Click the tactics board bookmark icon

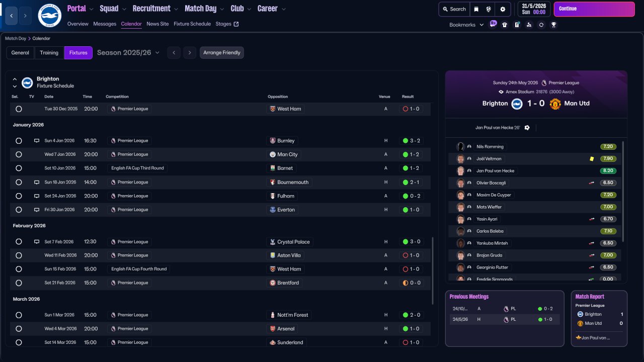[x=517, y=25]
